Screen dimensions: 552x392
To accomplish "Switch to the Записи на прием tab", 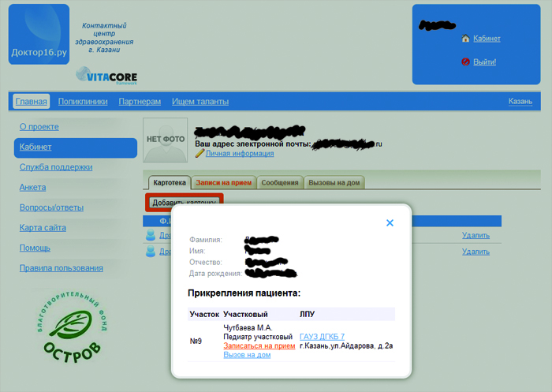I will coord(224,183).
